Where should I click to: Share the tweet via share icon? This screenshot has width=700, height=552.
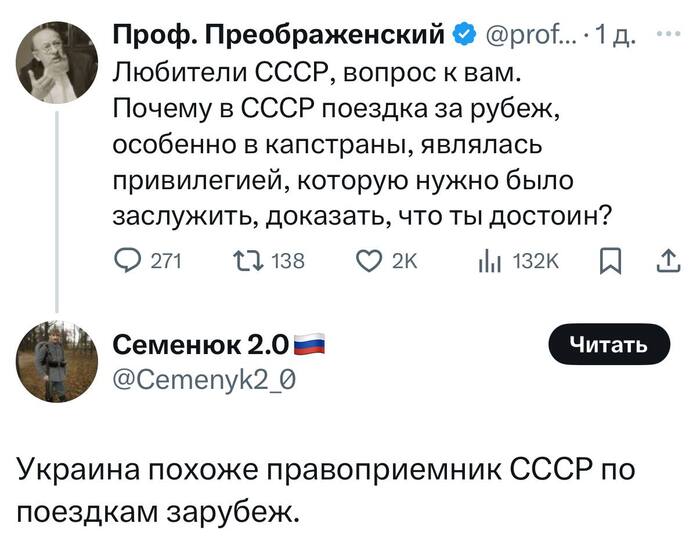coord(665,261)
